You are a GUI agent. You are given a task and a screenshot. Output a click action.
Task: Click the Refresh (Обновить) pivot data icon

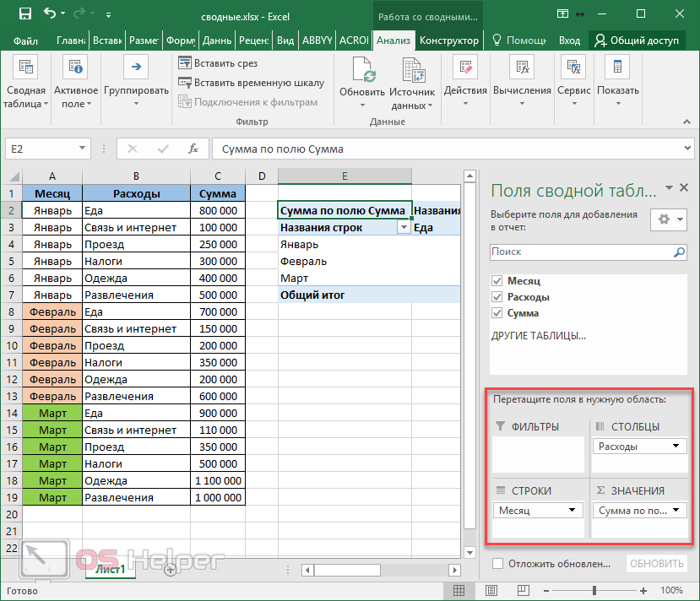(x=362, y=70)
